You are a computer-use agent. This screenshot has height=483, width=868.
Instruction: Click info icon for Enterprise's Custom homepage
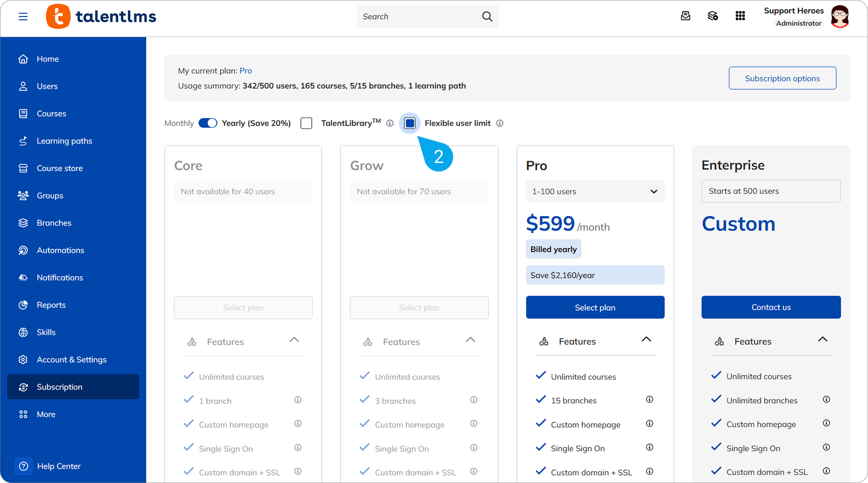pyautogui.click(x=826, y=423)
